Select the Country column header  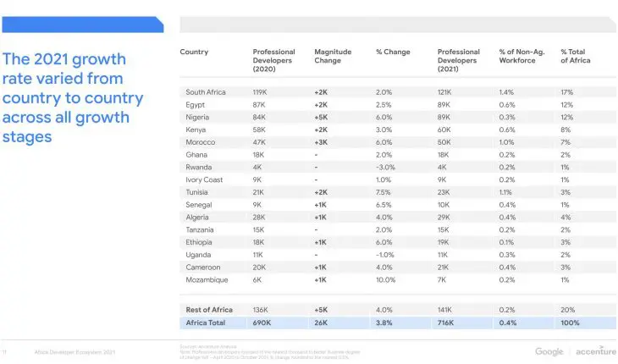pyautogui.click(x=194, y=52)
